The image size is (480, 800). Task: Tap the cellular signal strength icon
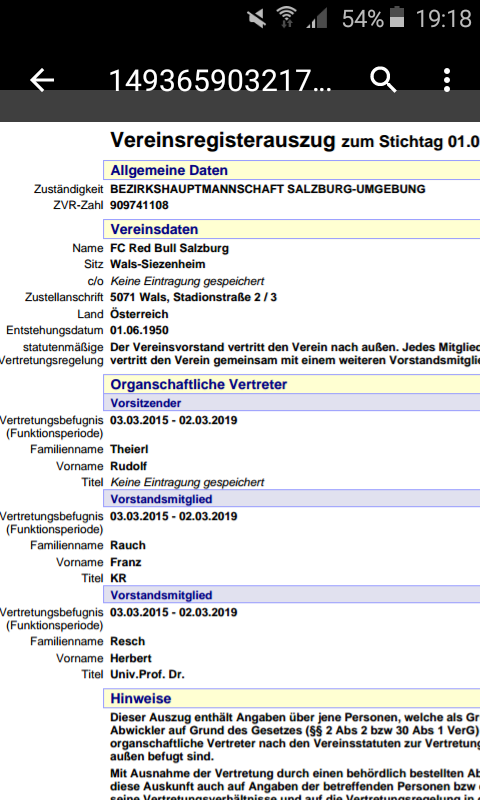coord(316,20)
